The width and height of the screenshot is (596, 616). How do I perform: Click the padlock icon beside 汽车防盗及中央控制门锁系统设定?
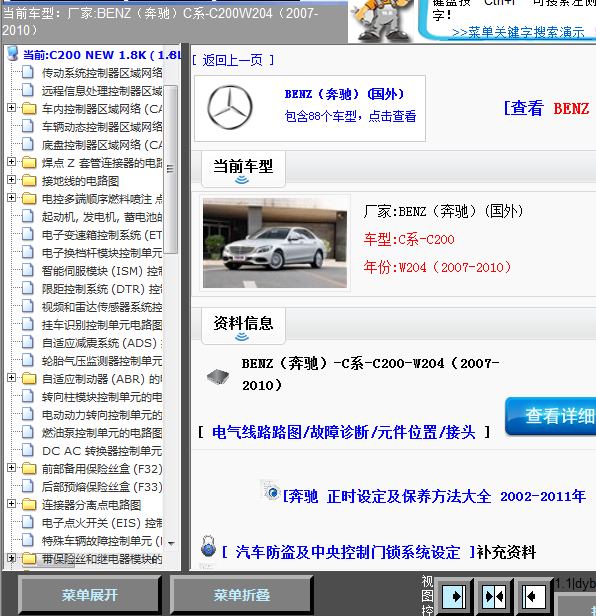pos(209,546)
